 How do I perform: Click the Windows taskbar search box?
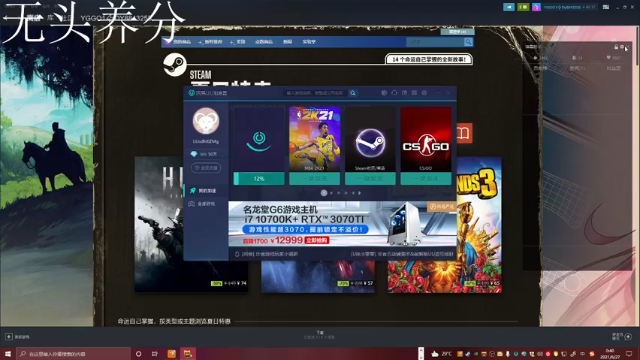point(73,353)
